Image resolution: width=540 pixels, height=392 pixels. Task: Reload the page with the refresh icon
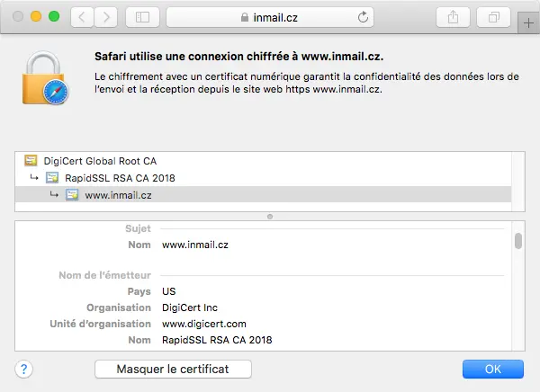(363, 17)
